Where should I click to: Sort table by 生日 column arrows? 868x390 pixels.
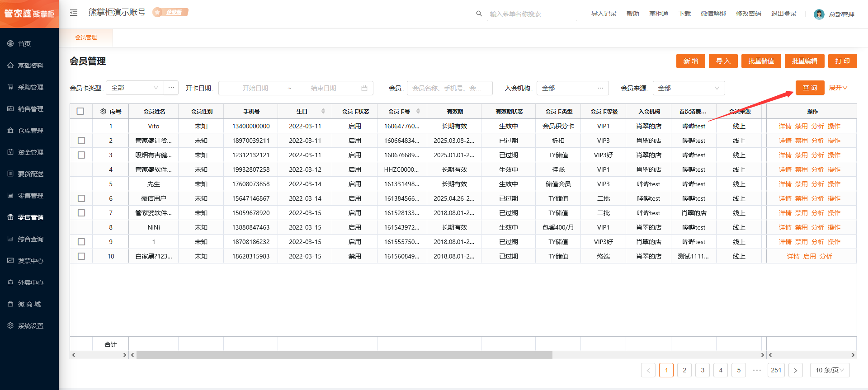[x=323, y=111]
